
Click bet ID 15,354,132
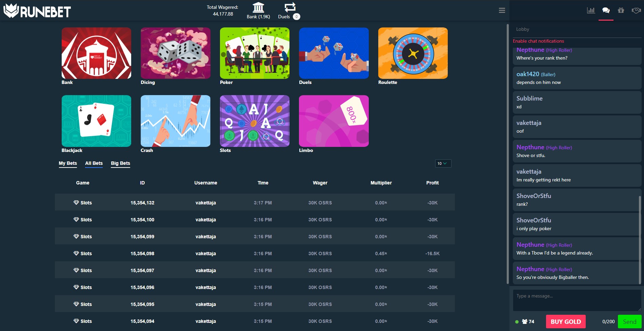click(142, 203)
